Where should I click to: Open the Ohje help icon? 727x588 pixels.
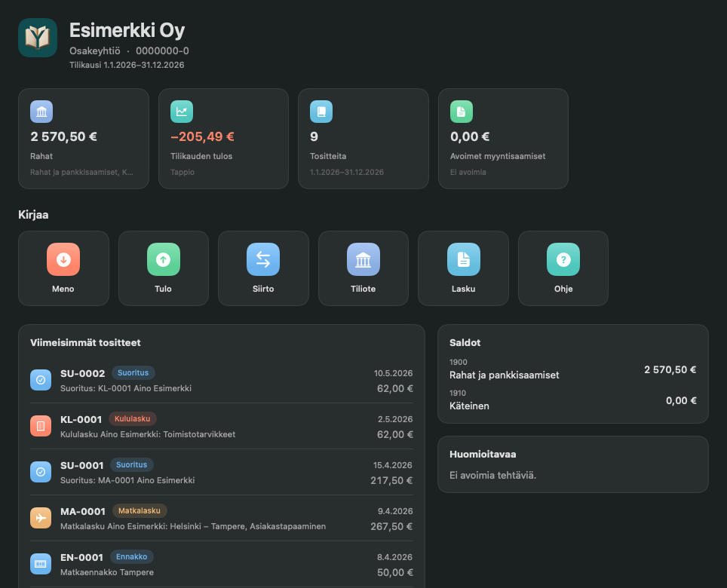pos(563,259)
